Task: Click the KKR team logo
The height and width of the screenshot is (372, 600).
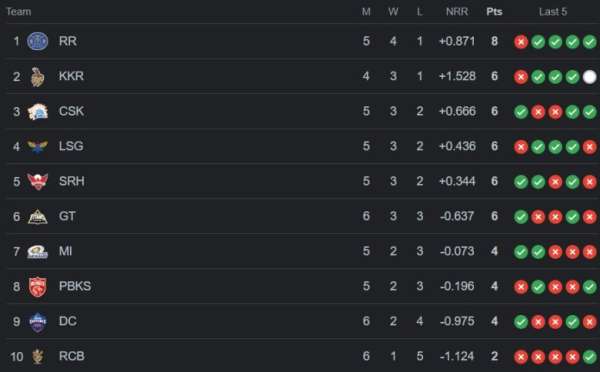Action: tap(38, 77)
